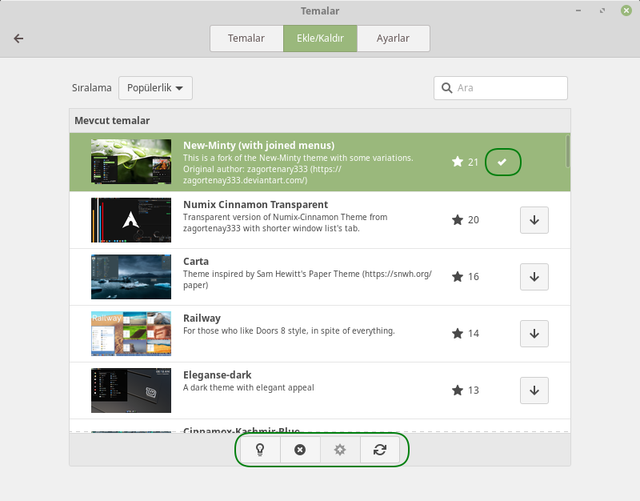
Task: Click the Carta description about Paper Theme
Action: coord(307,279)
